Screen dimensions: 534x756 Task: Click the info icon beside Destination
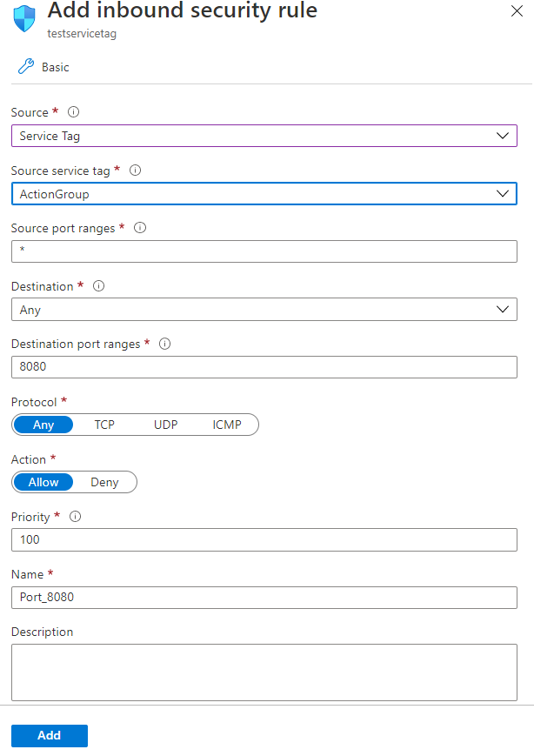pos(98,286)
